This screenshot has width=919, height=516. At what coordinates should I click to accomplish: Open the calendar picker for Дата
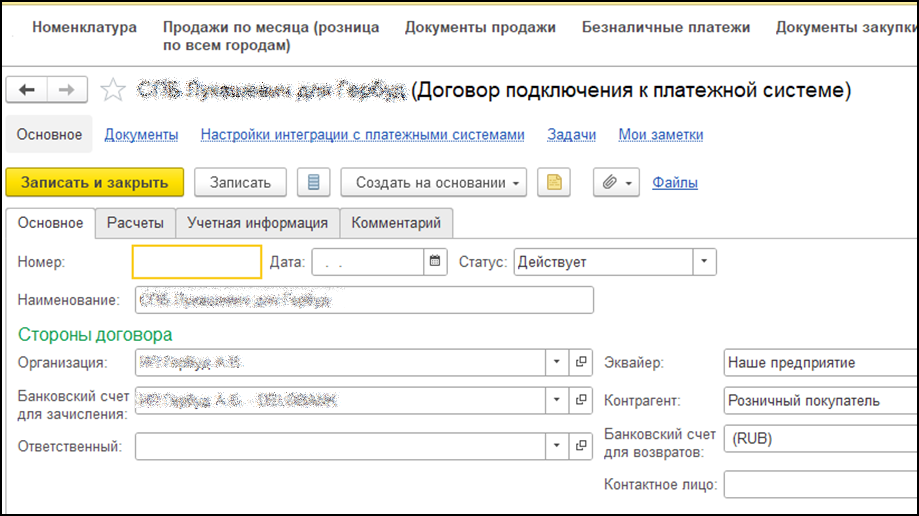(435, 262)
